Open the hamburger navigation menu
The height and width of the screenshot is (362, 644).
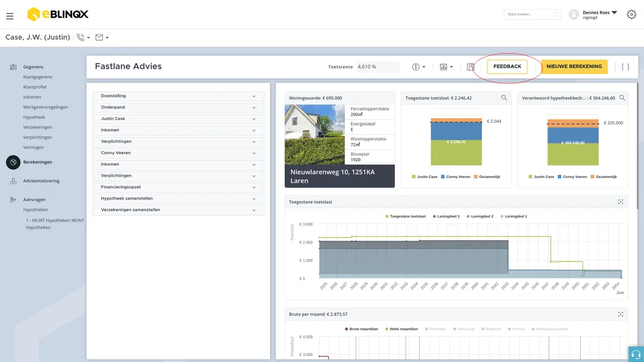pos(10,16)
